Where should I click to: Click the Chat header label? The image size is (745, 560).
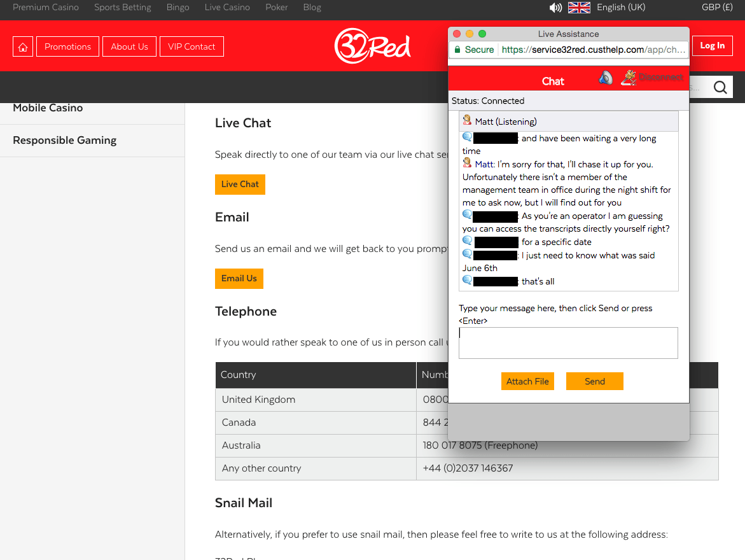553,81
